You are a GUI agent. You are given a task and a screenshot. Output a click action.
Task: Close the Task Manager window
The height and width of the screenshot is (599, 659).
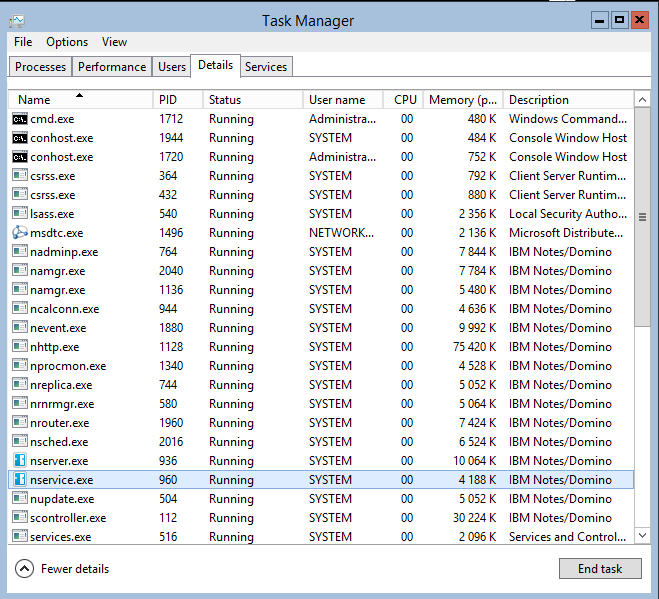tap(639, 20)
